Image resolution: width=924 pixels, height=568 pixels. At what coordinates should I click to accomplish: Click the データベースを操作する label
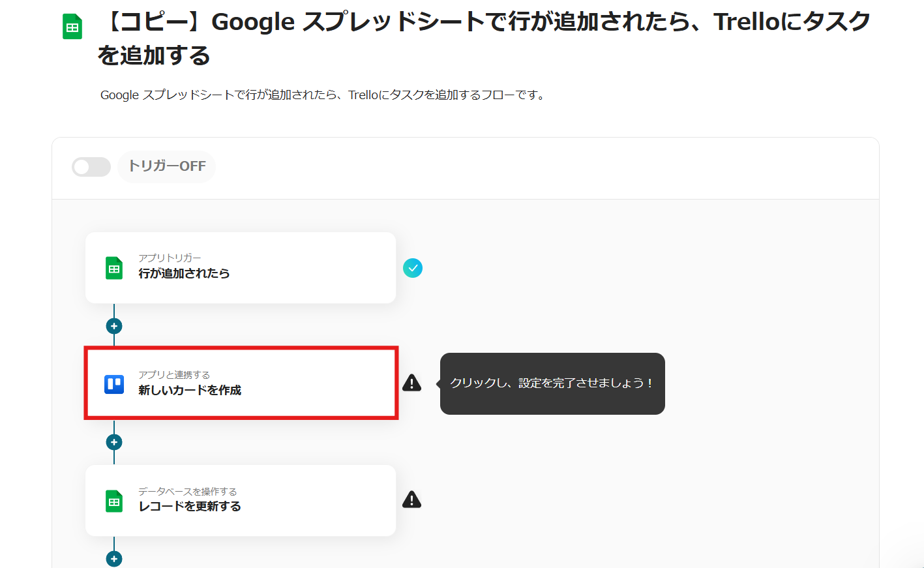[188, 492]
